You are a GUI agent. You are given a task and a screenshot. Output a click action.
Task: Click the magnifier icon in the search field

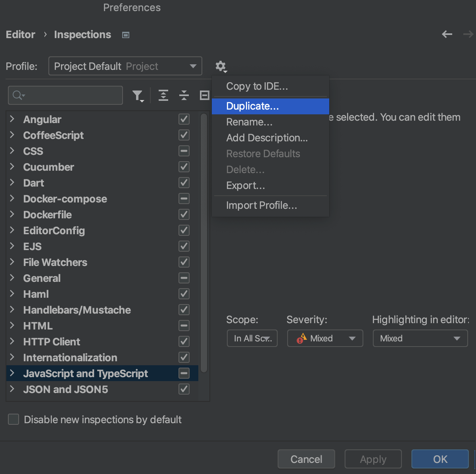pos(17,95)
